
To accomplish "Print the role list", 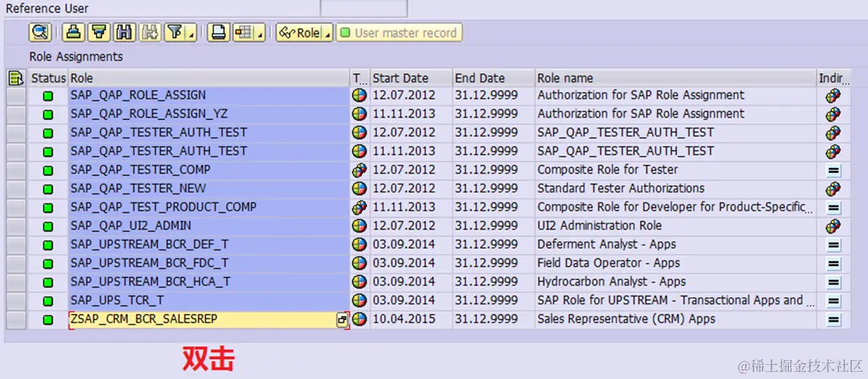I will [219, 33].
